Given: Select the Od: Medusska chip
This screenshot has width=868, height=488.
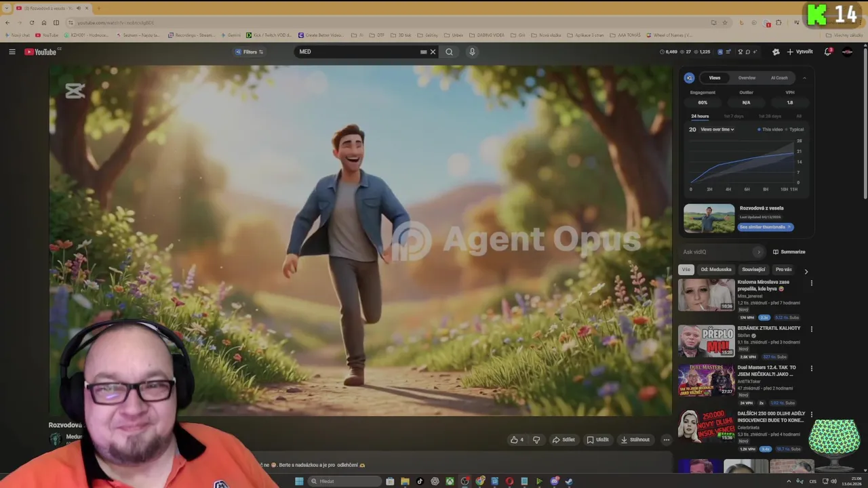Looking at the screenshot, I should point(716,270).
